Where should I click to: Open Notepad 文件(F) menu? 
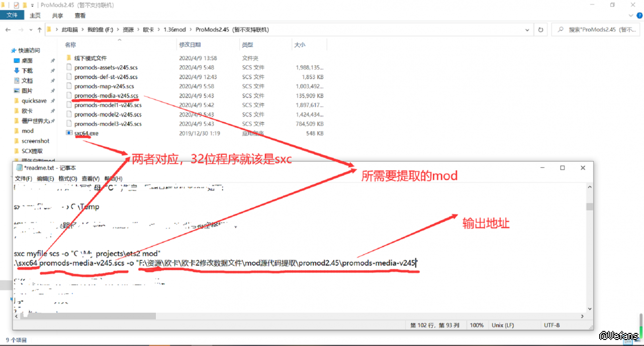(x=24, y=178)
